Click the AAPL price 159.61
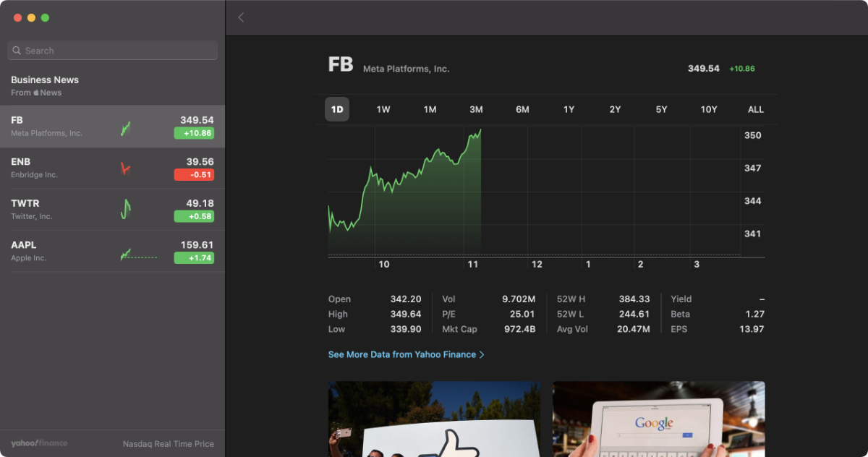Viewport: 868px width, 457px height. pos(197,245)
